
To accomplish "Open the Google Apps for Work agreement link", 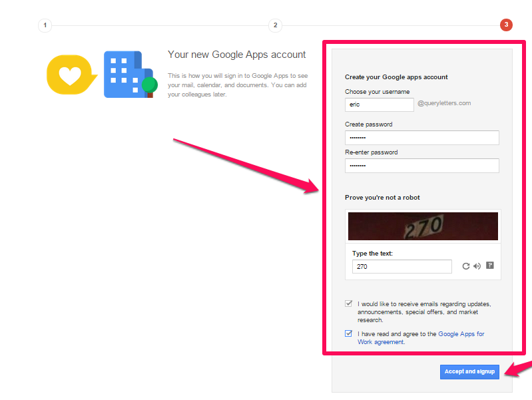I will click(x=421, y=338).
